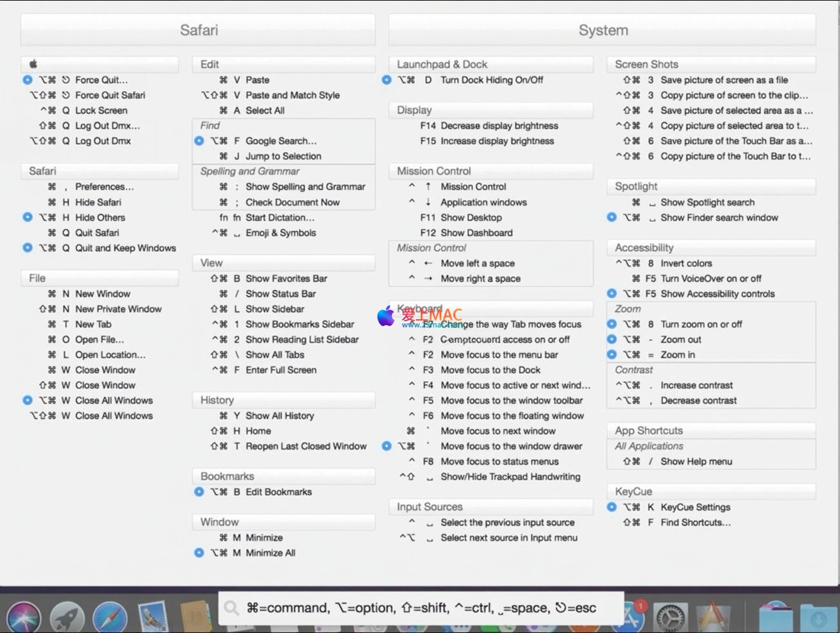Open Safari compass icon in Dock
The height and width of the screenshot is (633, 840).
click(110, 616)
